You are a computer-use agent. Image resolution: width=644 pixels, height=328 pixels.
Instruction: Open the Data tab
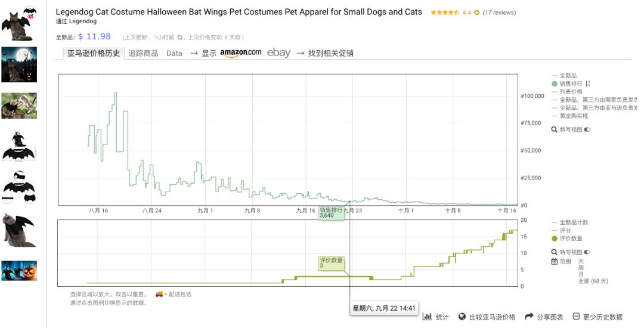174,53
